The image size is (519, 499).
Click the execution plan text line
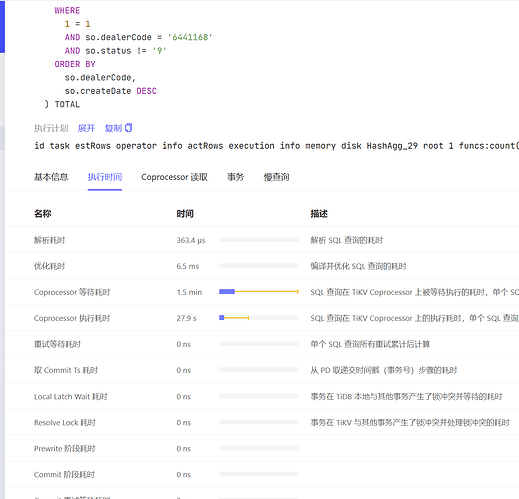(x=276, y=146)
